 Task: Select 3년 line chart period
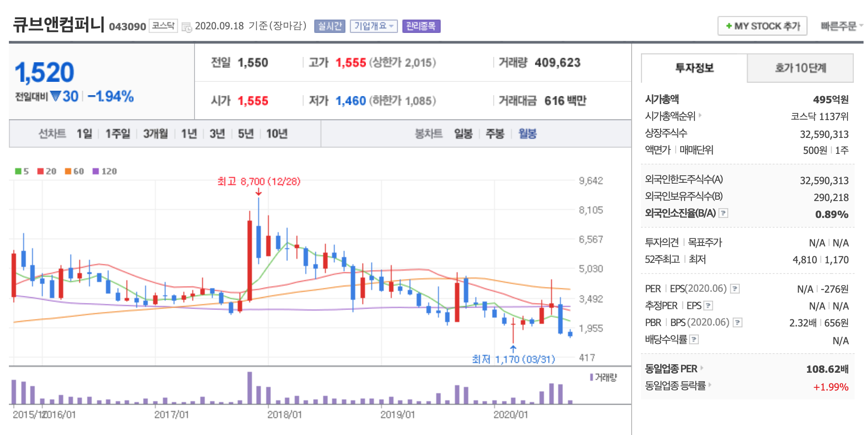tap(217, 133)
